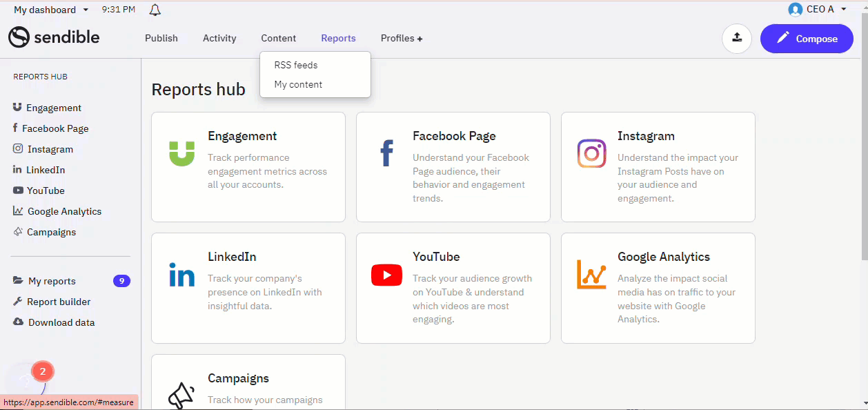Click the LinkedIn icon in sidebar

pos(17,169)
